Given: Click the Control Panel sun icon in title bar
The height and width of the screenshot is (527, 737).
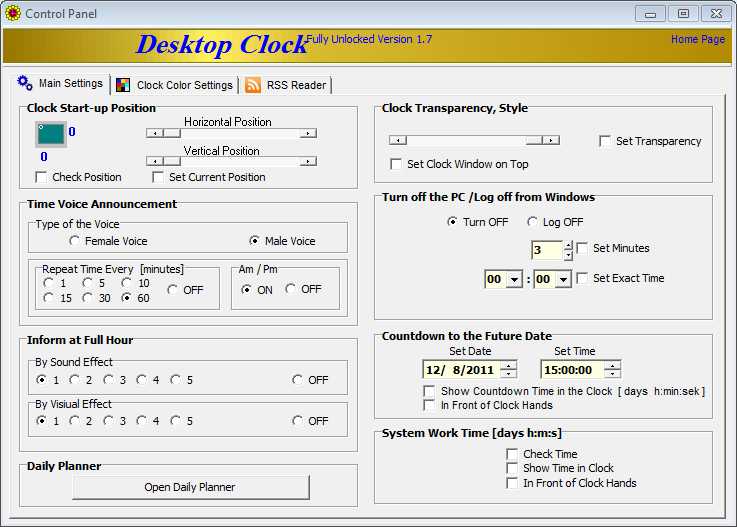Looking at the screenshot, I should 13,13.
